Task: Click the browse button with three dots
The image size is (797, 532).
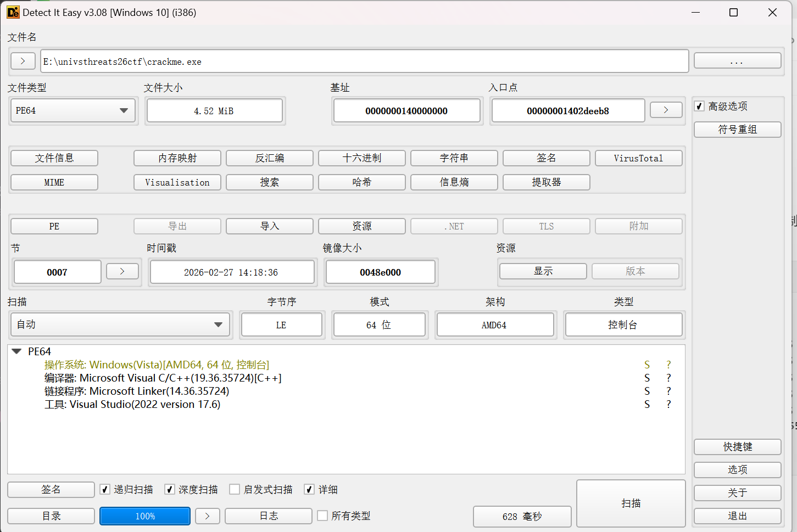Action: point(738,60)
